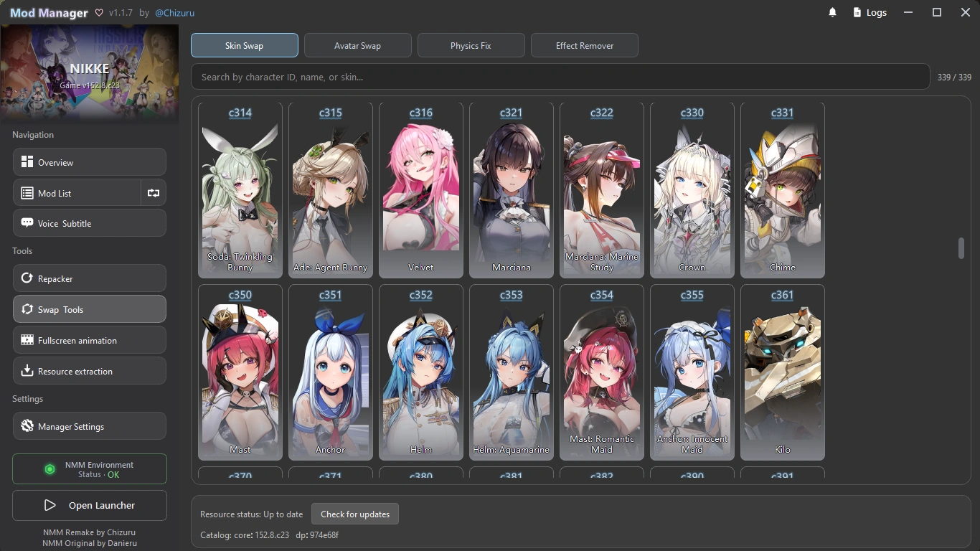The height and width of the screenshot is (551, 980).
Task: Select the Ade: Agent Bunny skin card
Action: tap(331, 190)
